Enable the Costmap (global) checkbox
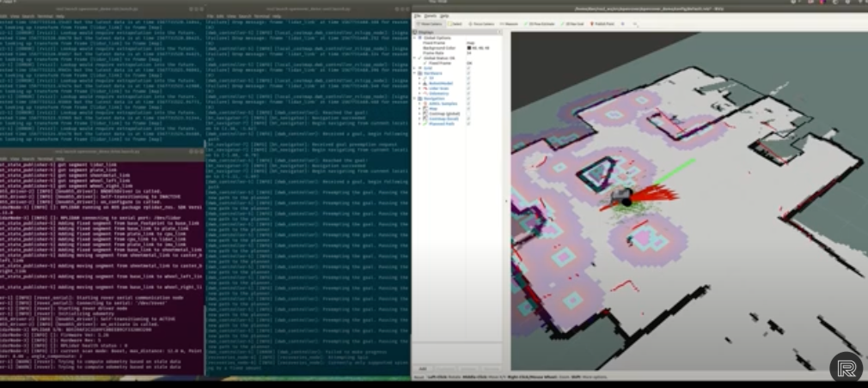 click(468, 113)
